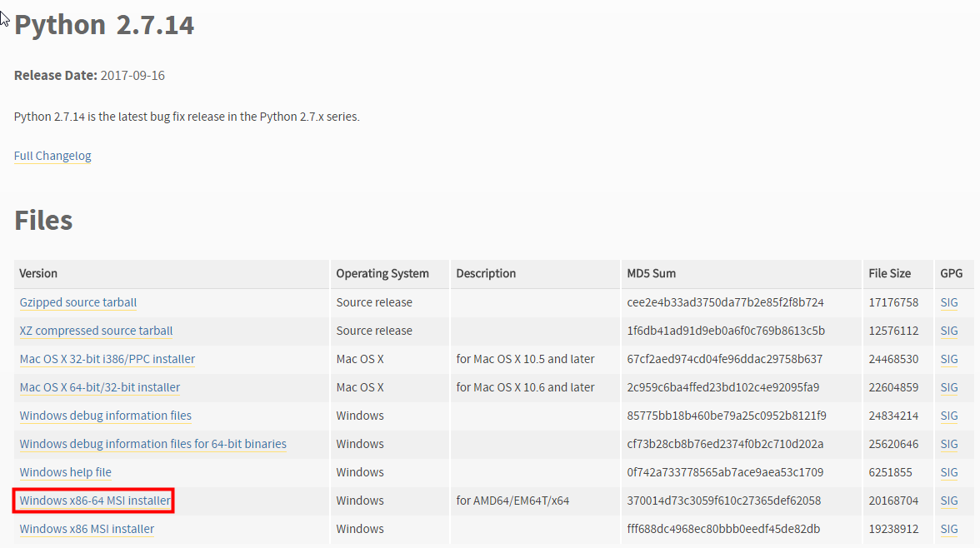The height and width of the screenshot is (548, 980).
Task: Open SIG for Windows x86-64 MSI installer
Action: [949, 501]
